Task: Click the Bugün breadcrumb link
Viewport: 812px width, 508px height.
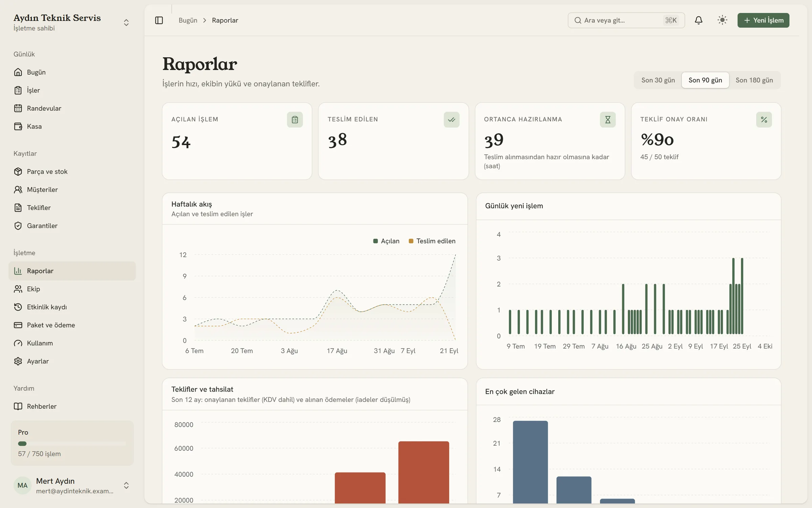Action: click(188, 20)
